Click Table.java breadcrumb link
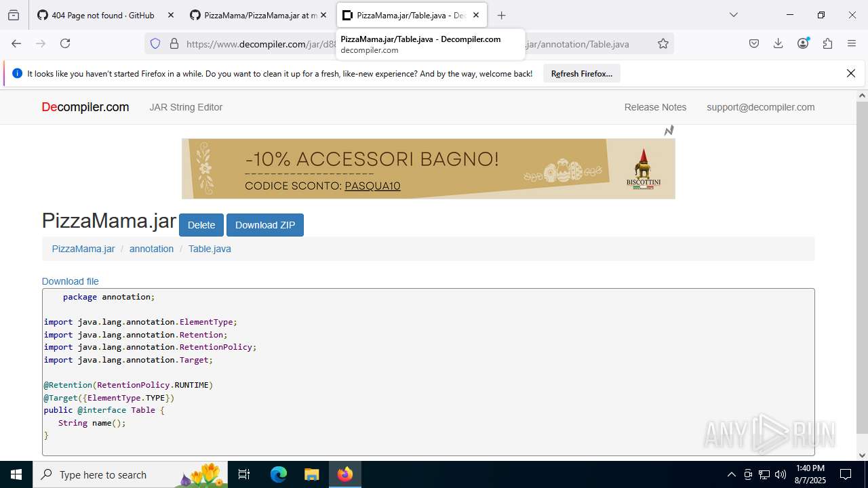Screen dimensions: 868x488 (210, 249)
